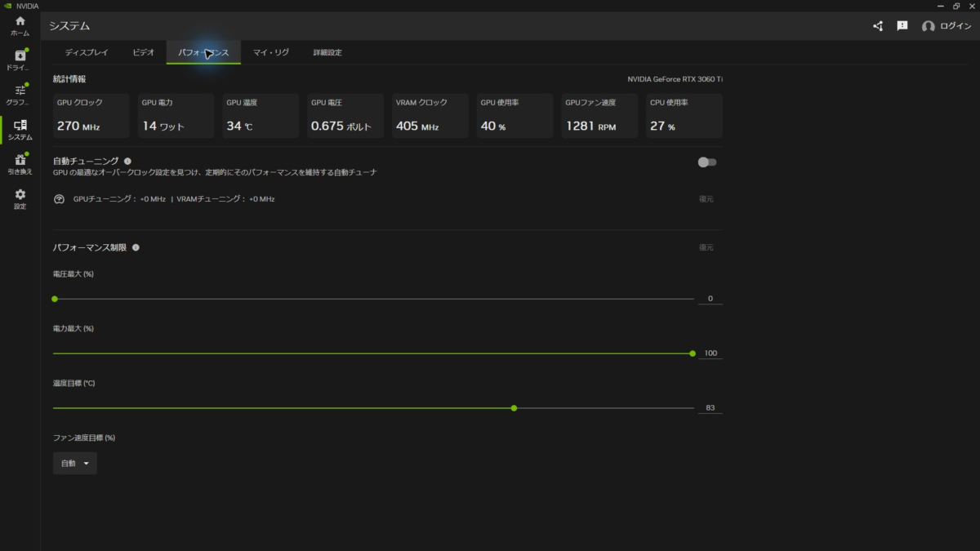Click the CPU 使用率 27 % card
The width and height of the screenshot is (980, 551).
click(x=684, y=116)
